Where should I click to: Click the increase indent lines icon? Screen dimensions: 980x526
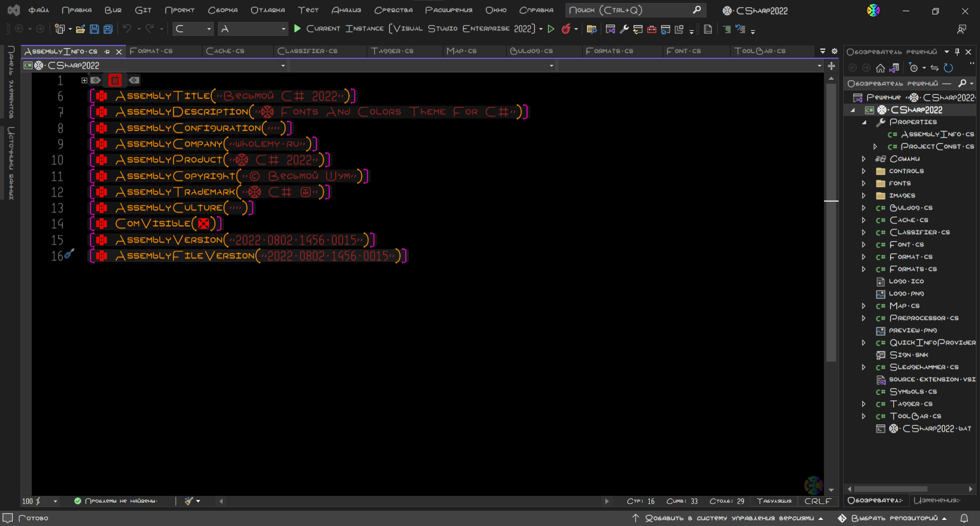click(x=727, y=29)
